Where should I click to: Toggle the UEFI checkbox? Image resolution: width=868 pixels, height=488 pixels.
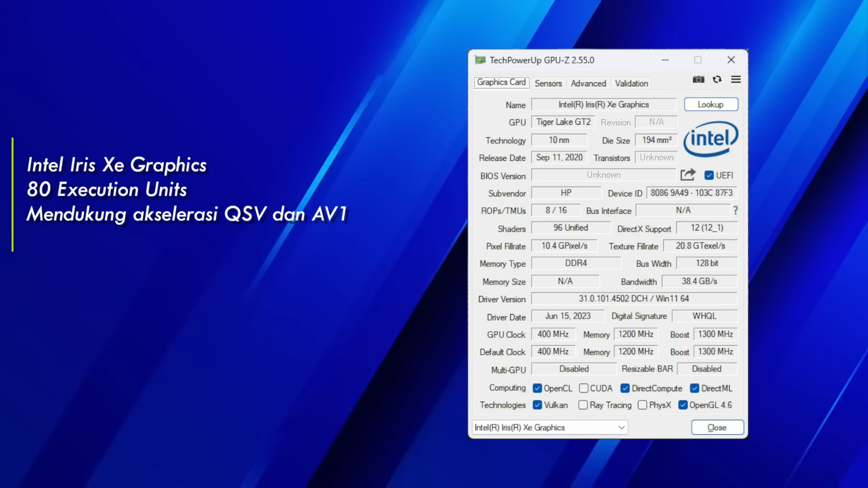709,175
